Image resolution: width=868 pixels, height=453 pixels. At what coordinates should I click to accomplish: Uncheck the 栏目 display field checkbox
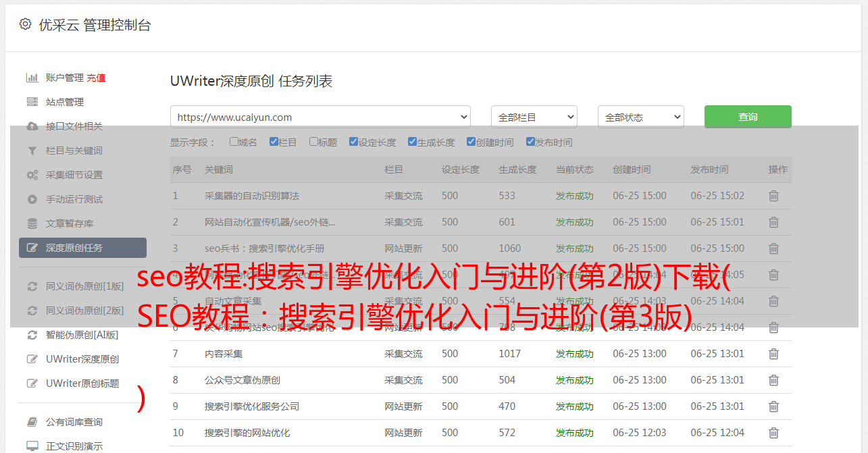click(x=274, y=142)
